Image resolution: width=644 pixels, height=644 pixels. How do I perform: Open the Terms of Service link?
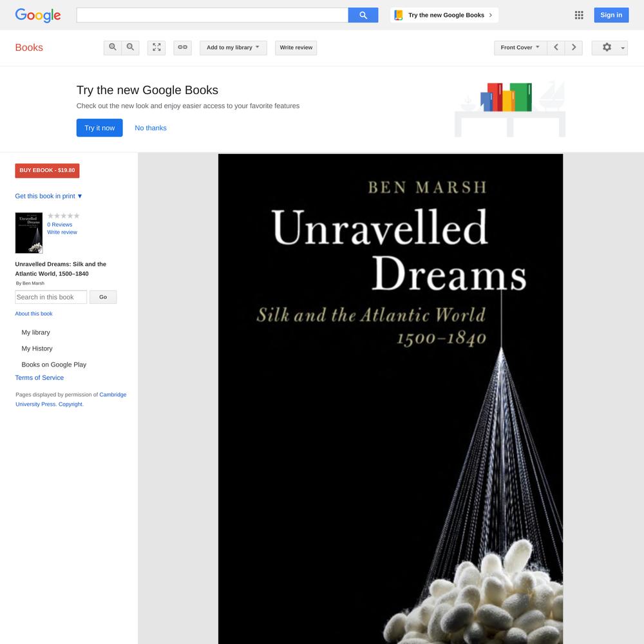pos(39,378)
